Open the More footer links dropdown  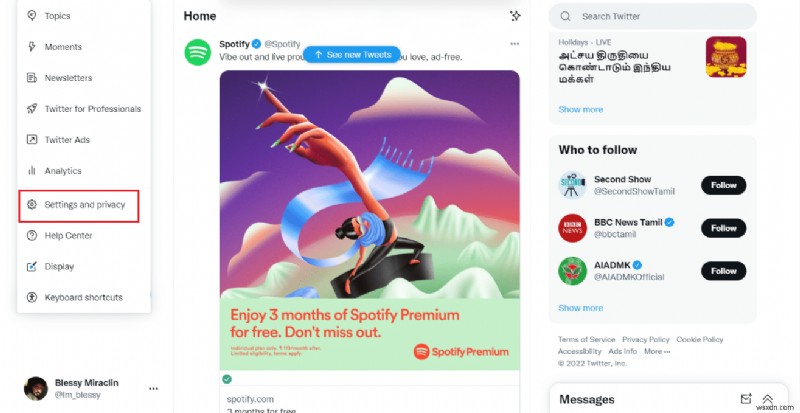point(656,352)
